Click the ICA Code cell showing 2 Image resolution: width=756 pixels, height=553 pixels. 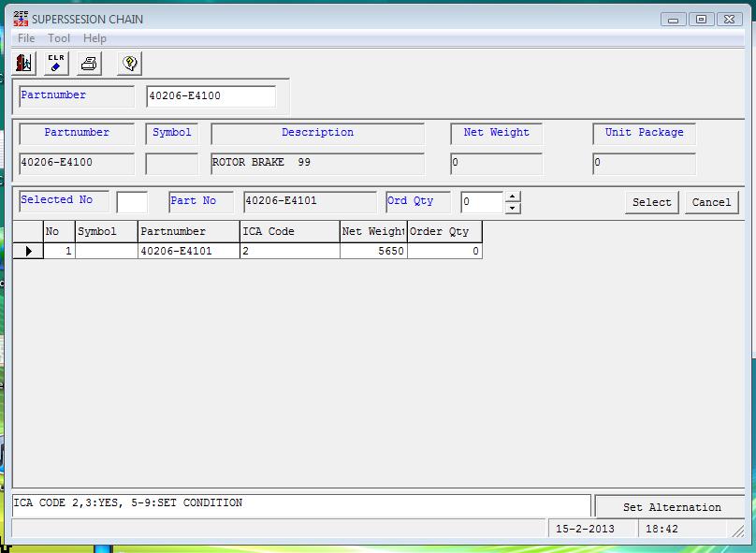coord(290,251)
